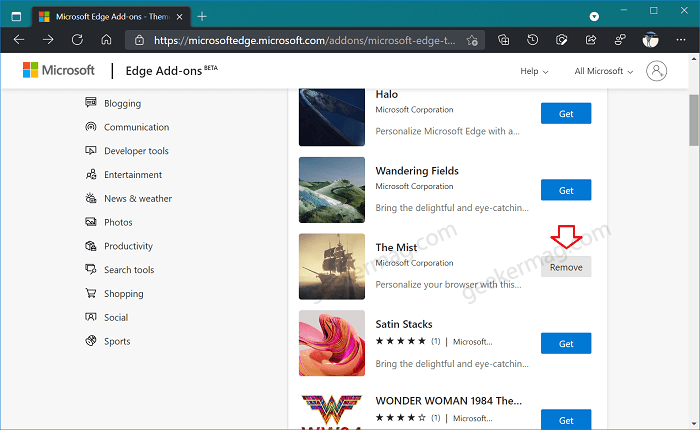Open the Search tools category

[x=129, y=270]
